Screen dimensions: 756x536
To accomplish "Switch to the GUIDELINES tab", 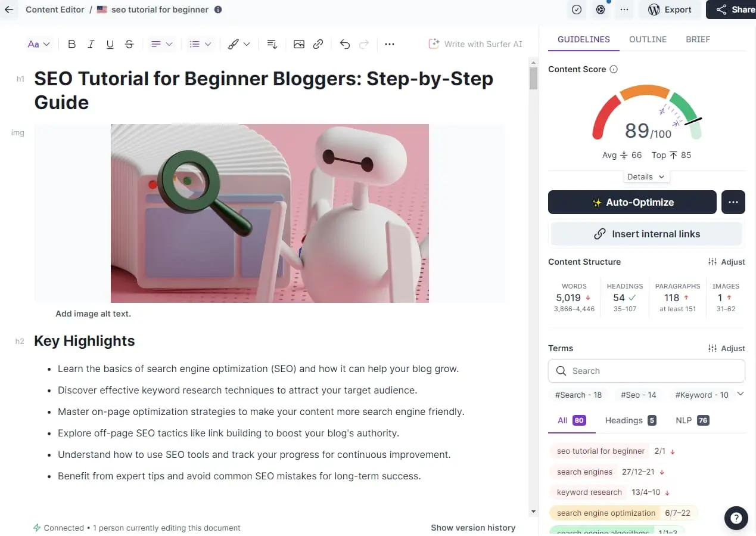I will point(583,39).
